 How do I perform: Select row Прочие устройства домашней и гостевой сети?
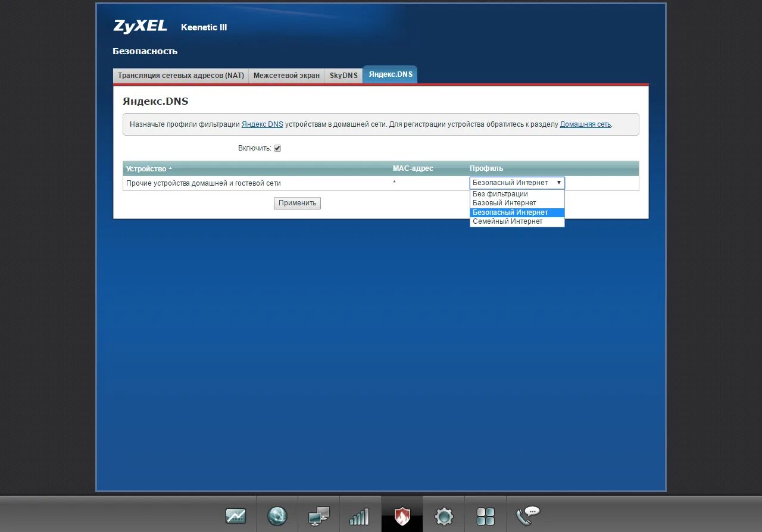(x=381, y=183)
